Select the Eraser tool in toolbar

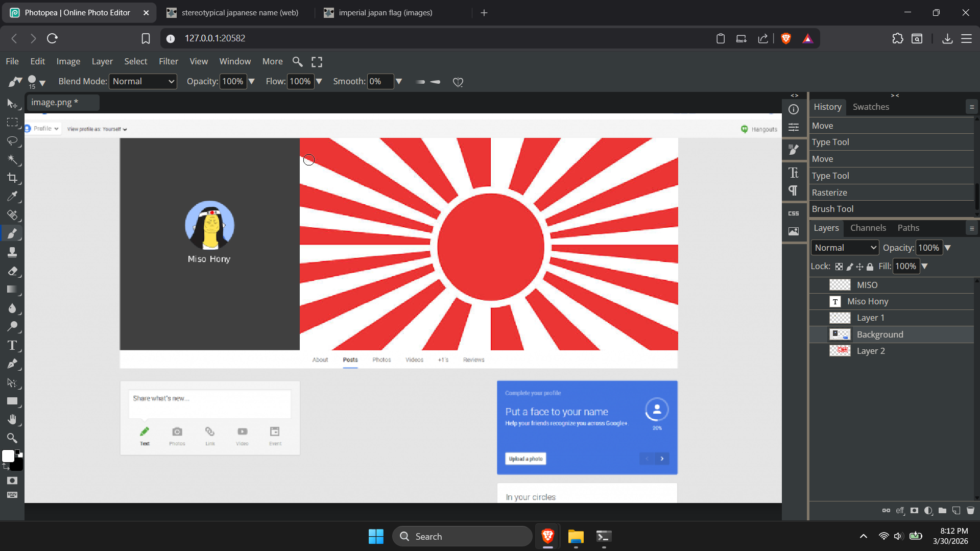[12, 271]
